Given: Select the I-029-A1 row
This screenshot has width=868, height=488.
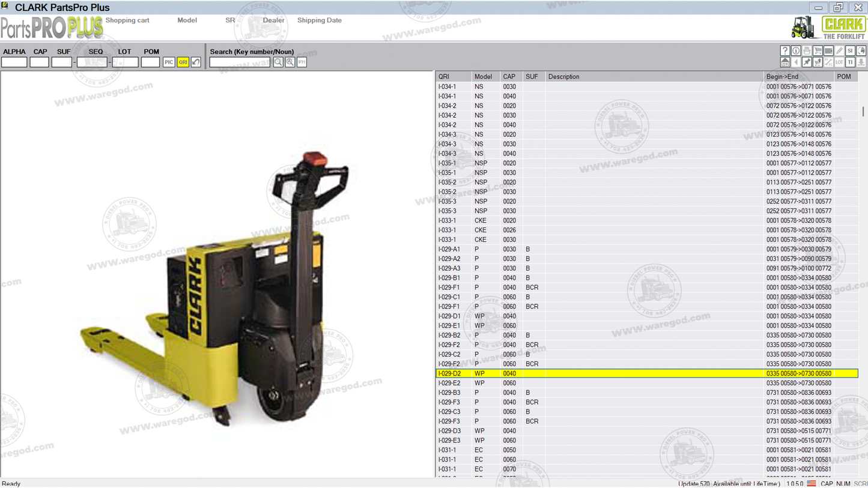Looking at the screenshot, I should click(647, 249).
